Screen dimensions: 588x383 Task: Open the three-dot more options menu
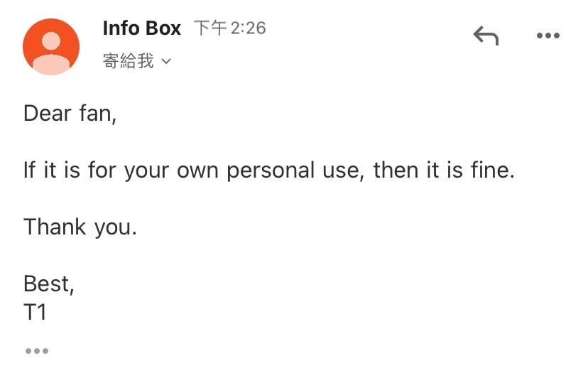pos(548,36)
